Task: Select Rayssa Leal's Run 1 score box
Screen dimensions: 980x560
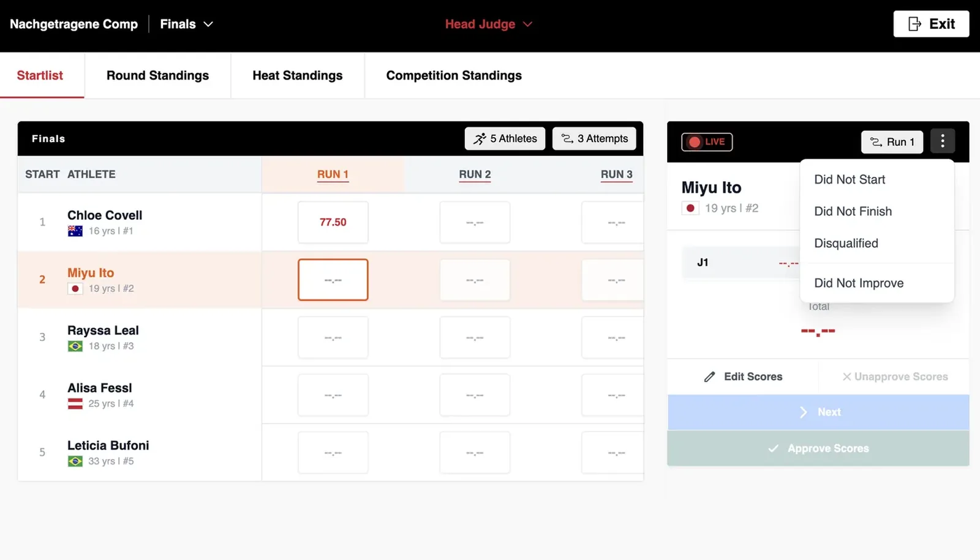Action: pos(333,337)
